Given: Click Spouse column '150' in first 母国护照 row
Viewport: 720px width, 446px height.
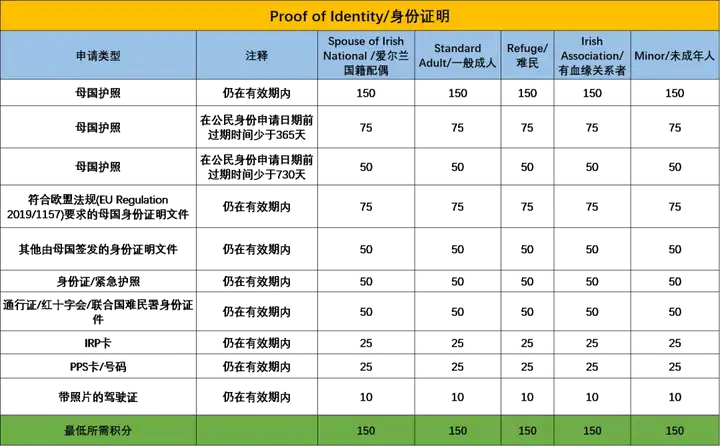Looking at the screenshot, I should pyautogui.click(x=366, y=93).
